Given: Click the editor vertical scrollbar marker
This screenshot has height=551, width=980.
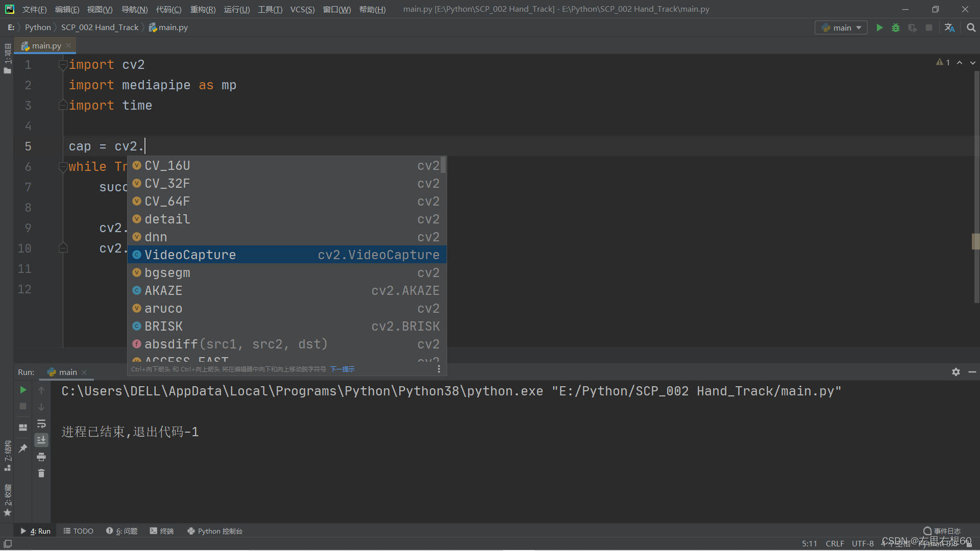Looking at the screenshot, I should click(x=975, y=241).
